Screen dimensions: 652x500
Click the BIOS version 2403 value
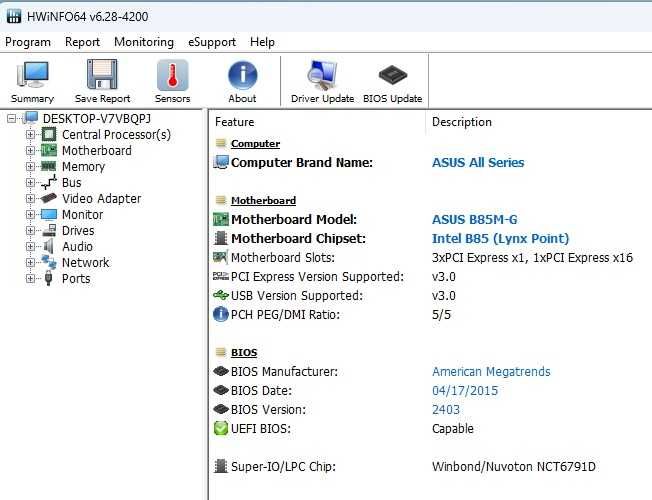coord(446,410)
